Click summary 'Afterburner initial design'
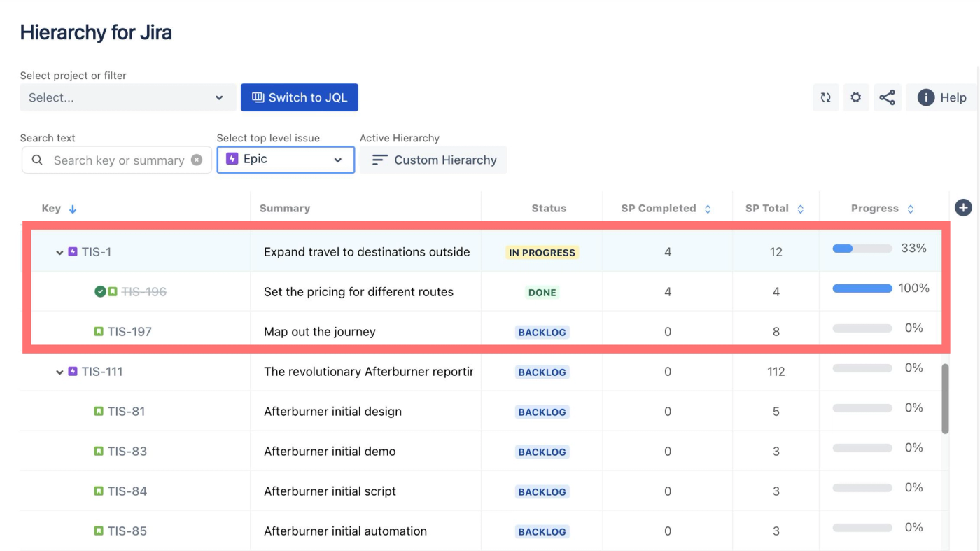The image size is (980, 551). (332, 412)
